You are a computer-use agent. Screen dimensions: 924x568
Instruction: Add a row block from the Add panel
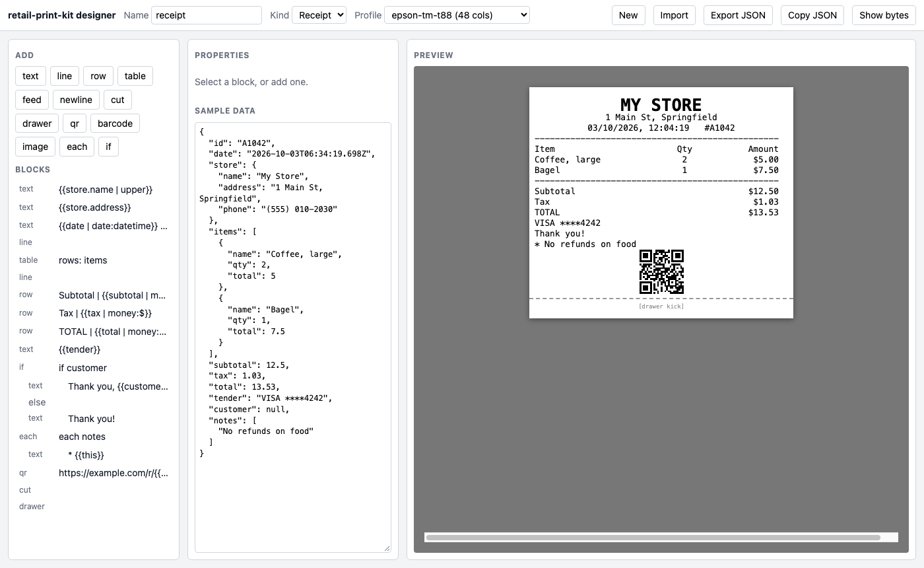98,76
